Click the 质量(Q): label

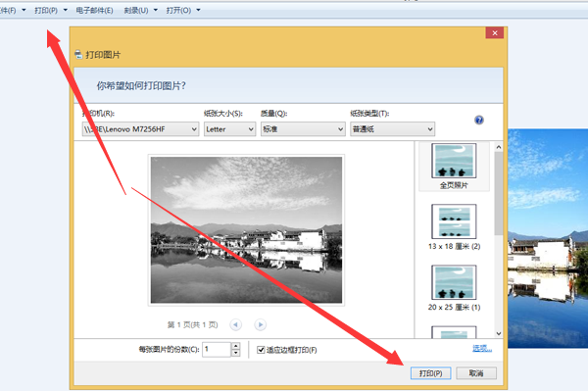[x=274, y=114]
